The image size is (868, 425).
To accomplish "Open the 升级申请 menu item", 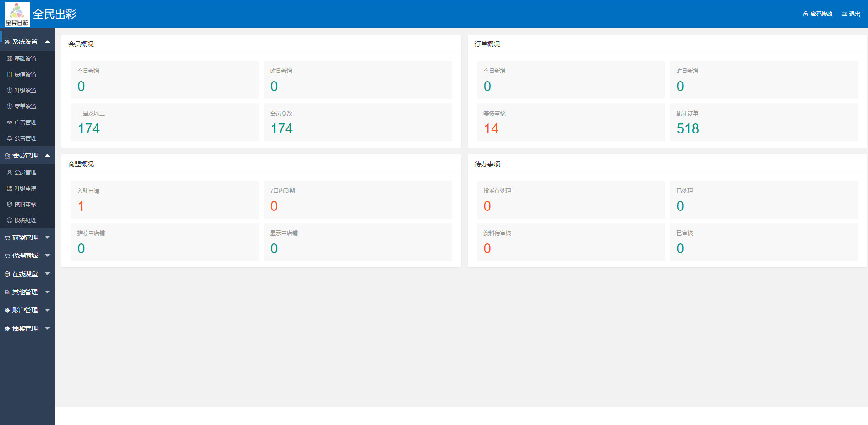I will (x=25, y=189).
